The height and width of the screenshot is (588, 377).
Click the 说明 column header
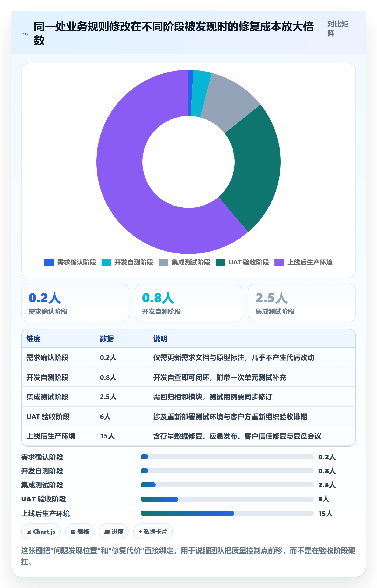pyautogui.click(x=160, y=339)
